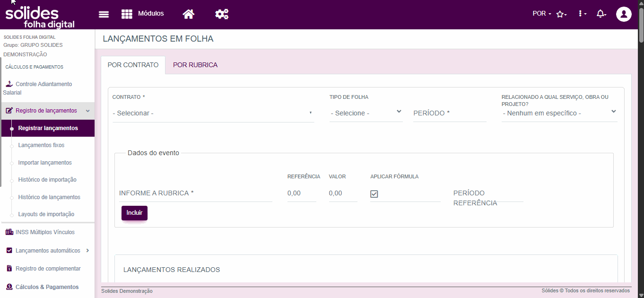
Task: Click Controle Adiantamento Salarial hand icon
Action: tap(9, 84)
